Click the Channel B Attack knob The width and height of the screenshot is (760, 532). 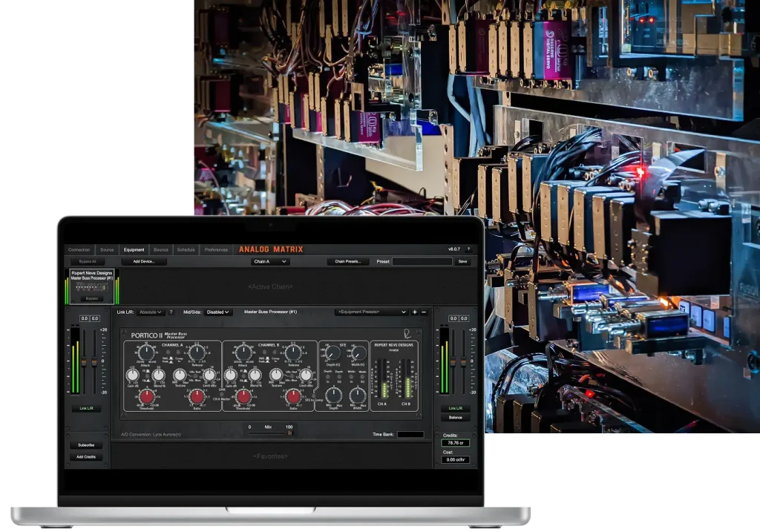[243, 353]
